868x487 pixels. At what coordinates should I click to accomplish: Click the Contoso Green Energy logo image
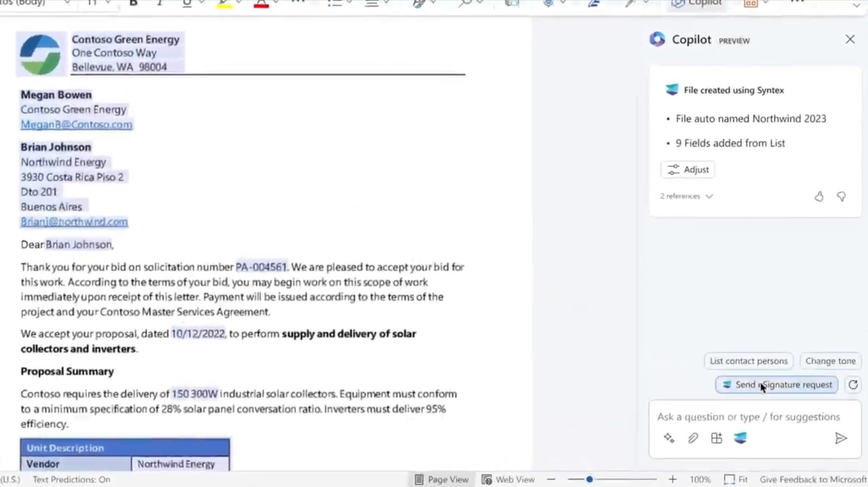click(x=40, y=54)
